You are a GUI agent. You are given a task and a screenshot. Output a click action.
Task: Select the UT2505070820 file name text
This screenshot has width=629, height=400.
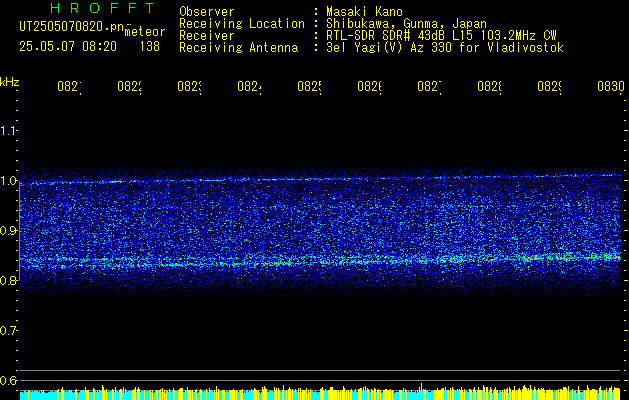point(72,27)
